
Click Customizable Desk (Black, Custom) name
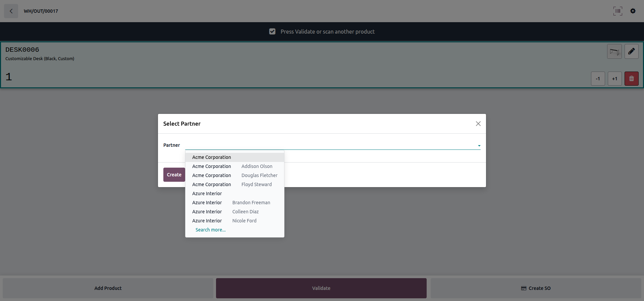pos(40,58)
